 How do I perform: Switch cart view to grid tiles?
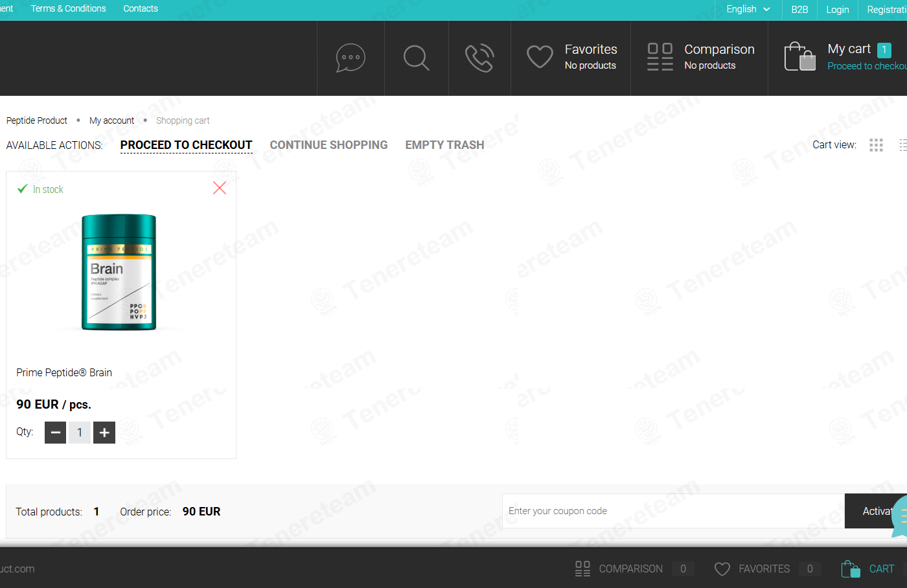876,145
